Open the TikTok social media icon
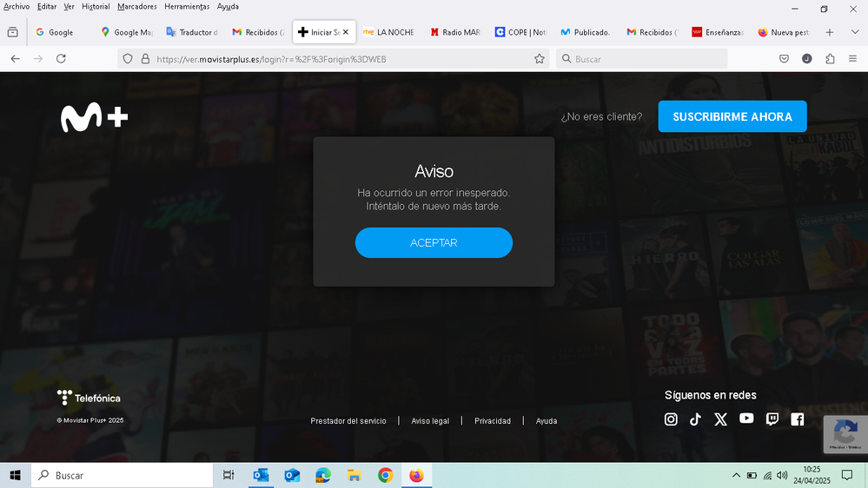This screenshot has width=868, height=488. (x=695, y=419)
